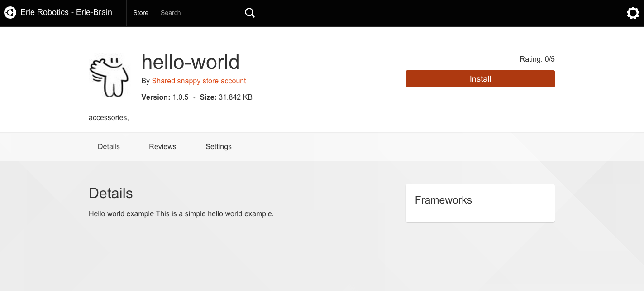Click the Rating: 0/5 label

[x=537, y=59]
